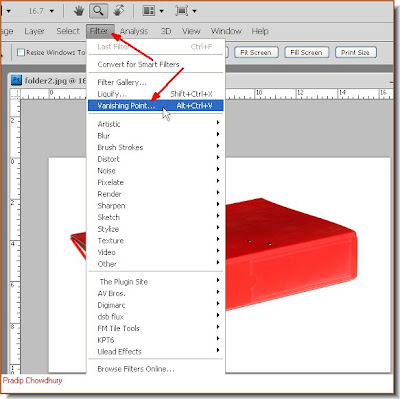Image resolution: width=400 pixels, height=399 pixels.
Task: Expand the Video filter submenu
Action: [155, 252]
